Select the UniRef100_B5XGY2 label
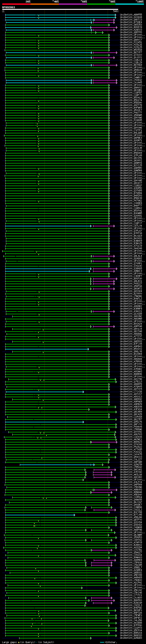 [131, 349]
